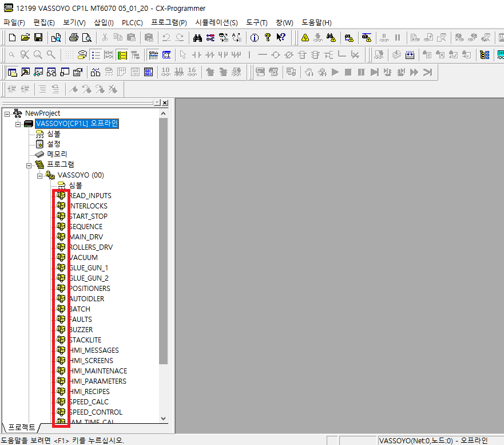
Task: Toggle the floating window phone-and-frame button
Action: 65,72
